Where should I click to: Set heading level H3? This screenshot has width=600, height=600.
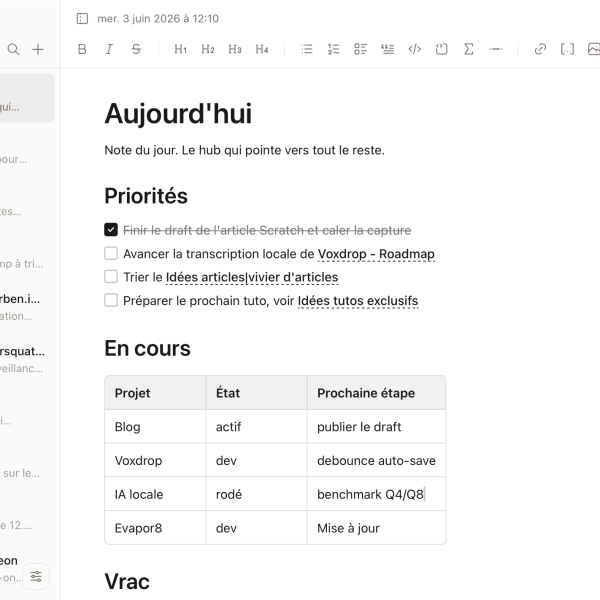(235, 49)
